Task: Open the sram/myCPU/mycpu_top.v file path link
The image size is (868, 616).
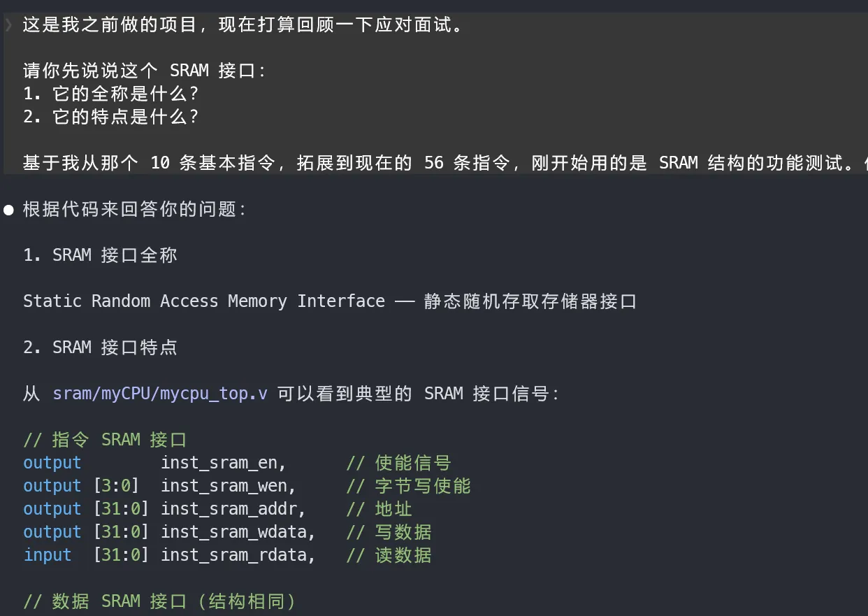Action: click(x=160, y=394)
